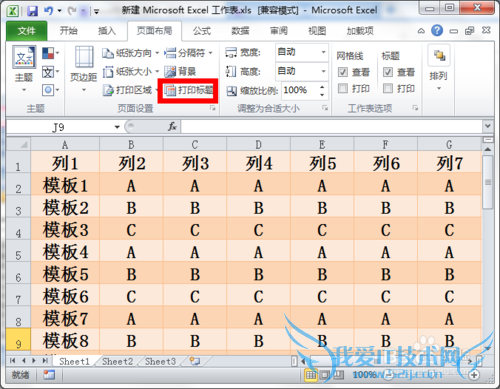Open customize quick access toolbar dropdown
500x389 pixels.
(x=97, y=12)
